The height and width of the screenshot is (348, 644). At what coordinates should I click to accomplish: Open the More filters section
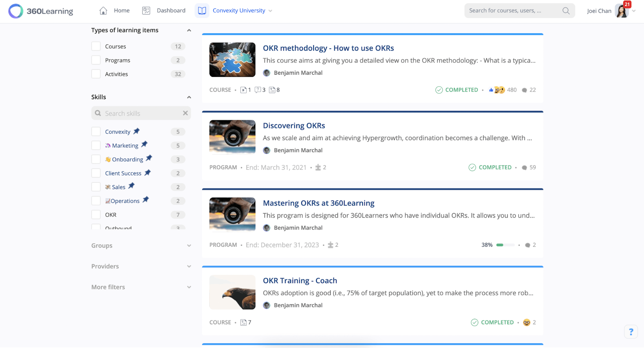click(189, 287)
